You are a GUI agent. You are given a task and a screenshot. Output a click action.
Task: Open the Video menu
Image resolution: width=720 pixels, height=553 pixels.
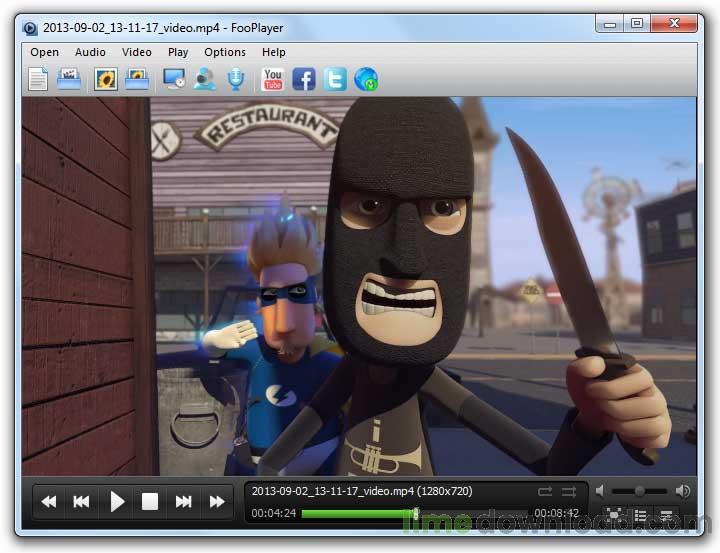pyautogui.click(x=137, y=52)
